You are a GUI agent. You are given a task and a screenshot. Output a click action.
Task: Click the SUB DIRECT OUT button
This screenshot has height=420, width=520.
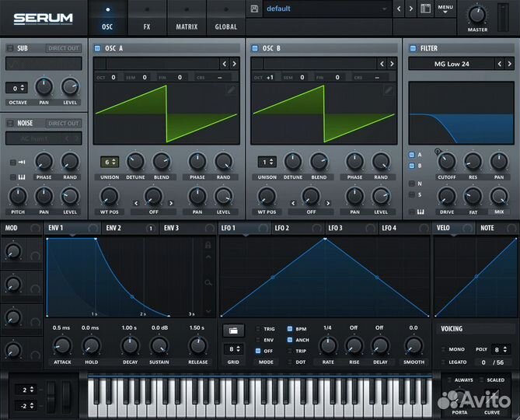(x=63, y=48)
